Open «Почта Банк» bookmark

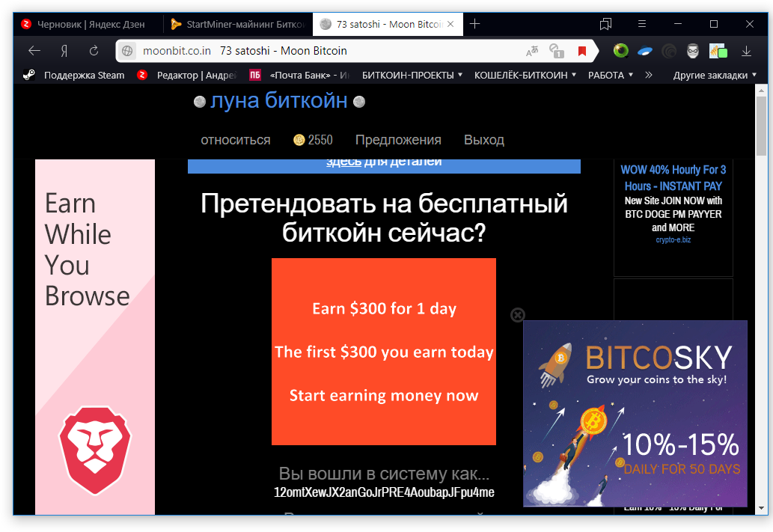[300, 75]
